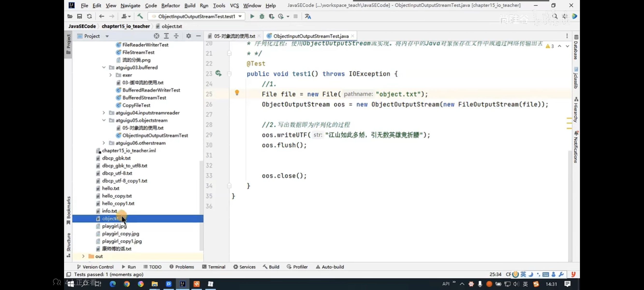Click the yellow intention lightbulb at line 25
The height and width of the screenshot is (290, 644).
tap(237, 93)
